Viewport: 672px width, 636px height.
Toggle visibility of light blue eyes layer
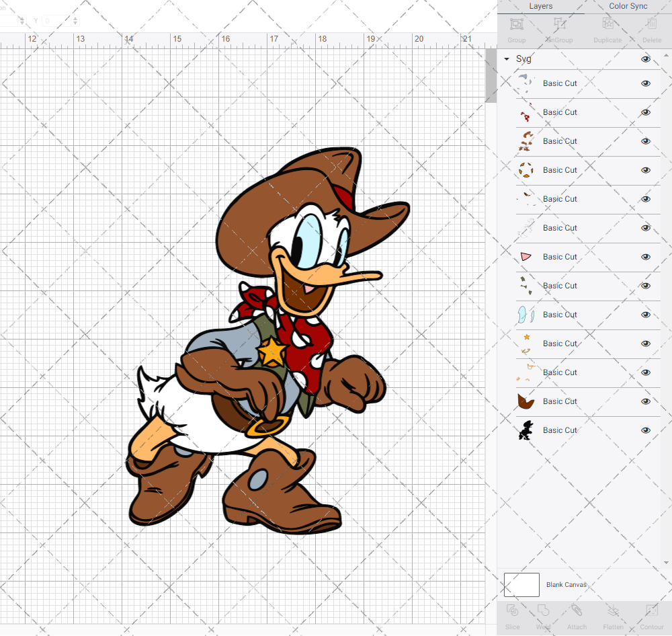pyautogui.click(x=645, y=315)
